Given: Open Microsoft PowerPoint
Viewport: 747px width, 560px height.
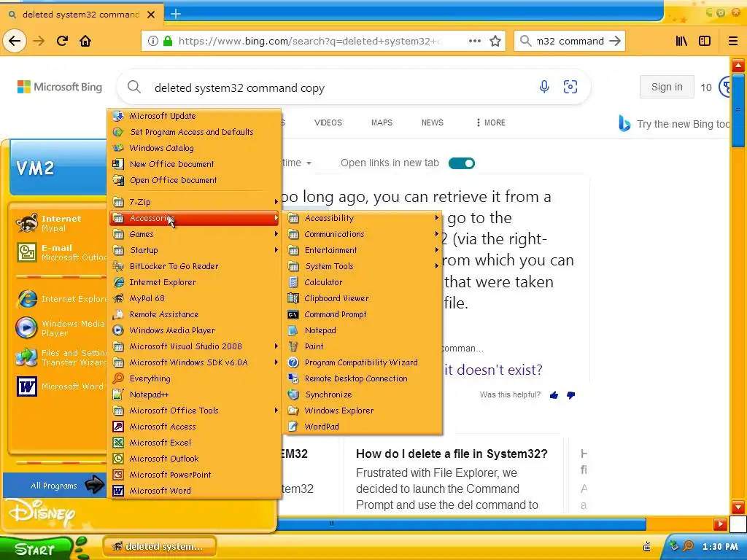Looking at the screenshot, I should pos(170,475).
